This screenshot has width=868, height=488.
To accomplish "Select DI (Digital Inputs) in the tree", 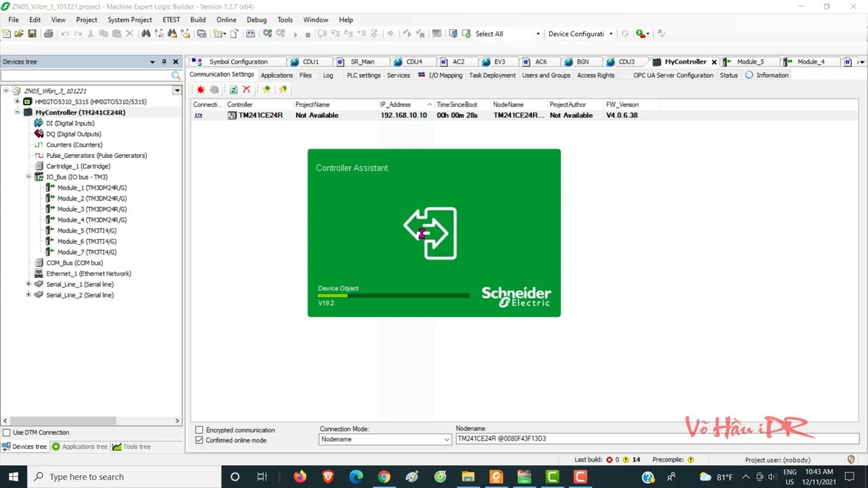I will (x=70, y=123).
